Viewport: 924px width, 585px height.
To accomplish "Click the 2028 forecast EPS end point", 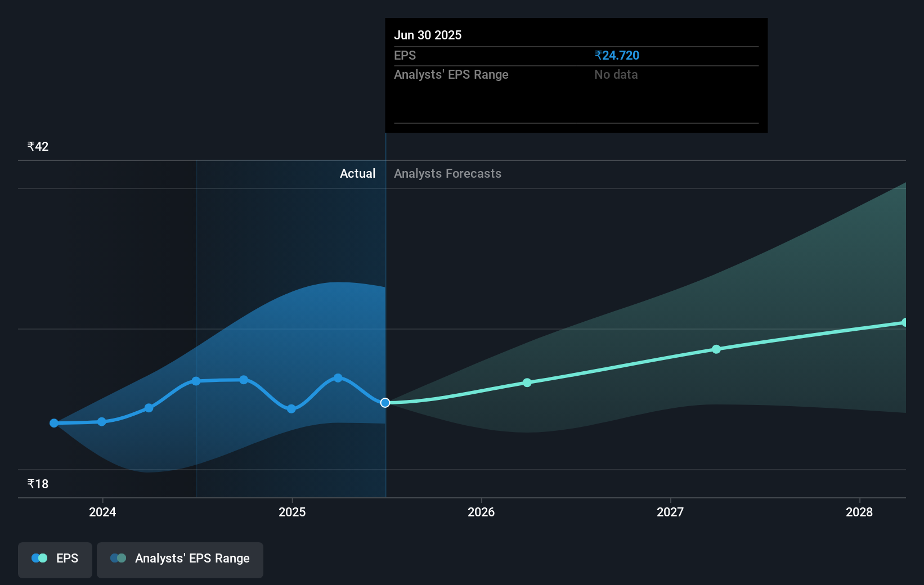I will 904,322.
